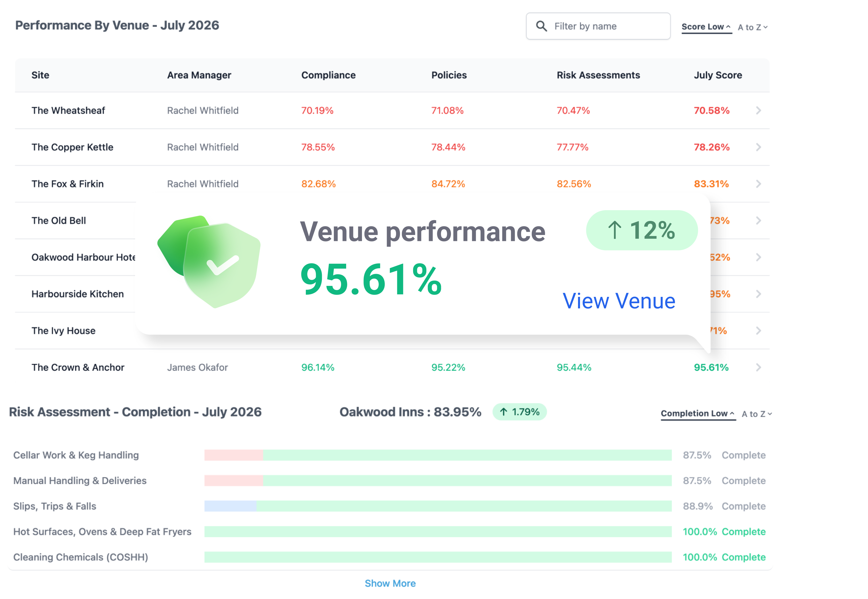Click James Okafor area manager
The width and height of the screenshot is (868, 599).
(x=197, y=368)
